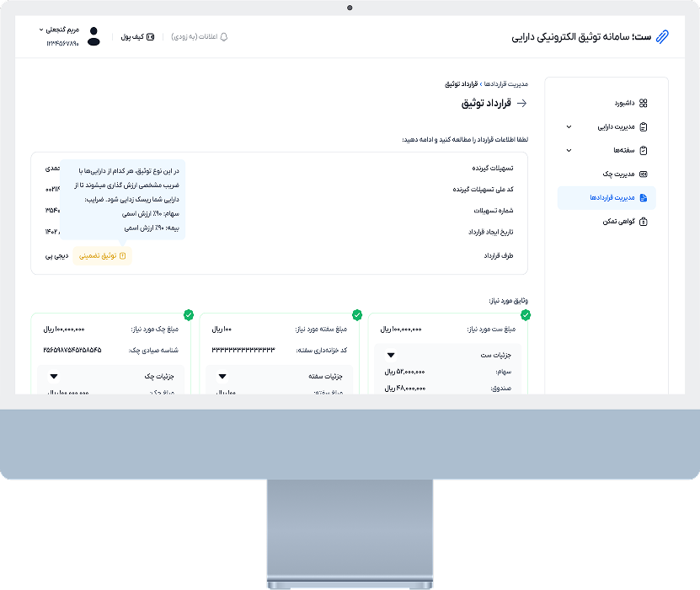
Task: Open داشبورد from the sidebar menu
Action: (x=620, y=103)
